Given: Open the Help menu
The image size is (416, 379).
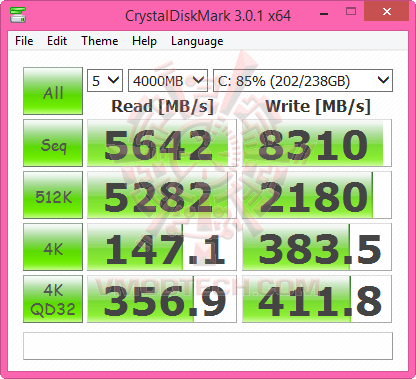Looking at the screenshot, I should (144, 41).
